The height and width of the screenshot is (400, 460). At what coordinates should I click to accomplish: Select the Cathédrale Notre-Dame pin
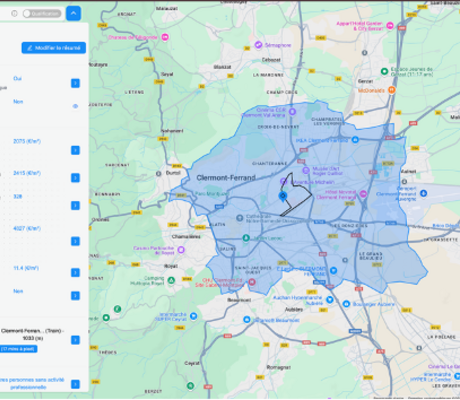pyautogui.click(x=239, y=218)
